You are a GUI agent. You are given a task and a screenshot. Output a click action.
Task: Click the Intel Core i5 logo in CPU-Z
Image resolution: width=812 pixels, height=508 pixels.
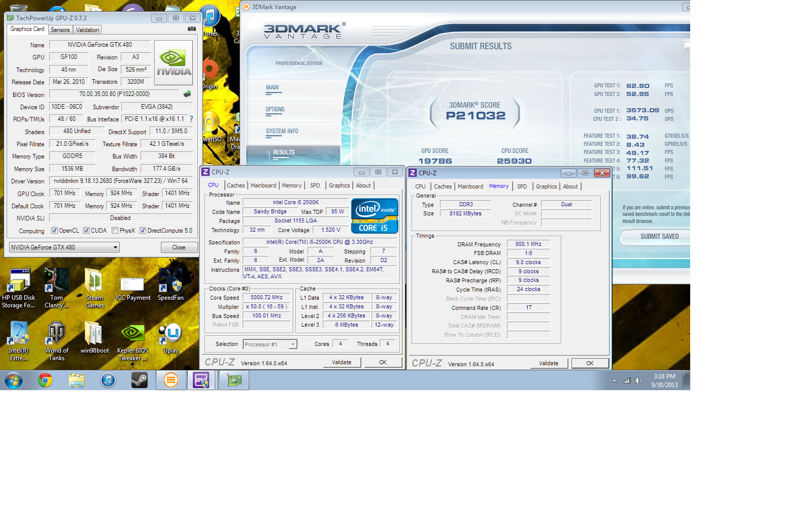click(375, 216)
